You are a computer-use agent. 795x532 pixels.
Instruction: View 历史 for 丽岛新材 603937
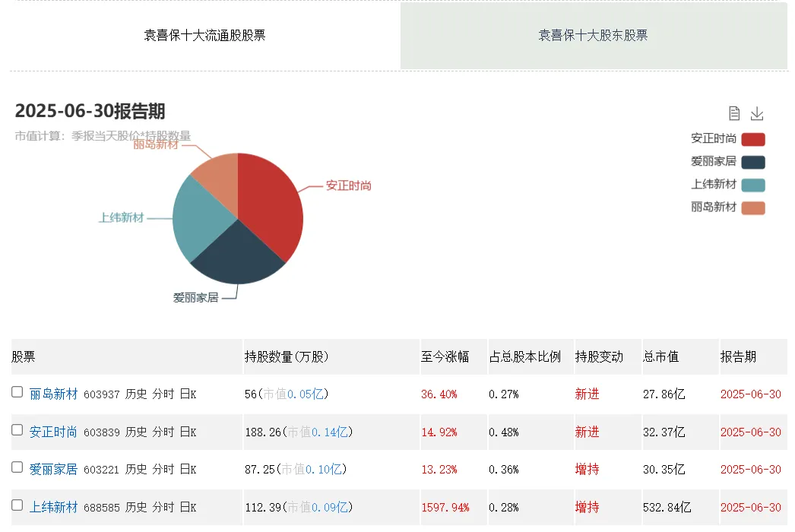pos(136,394)
